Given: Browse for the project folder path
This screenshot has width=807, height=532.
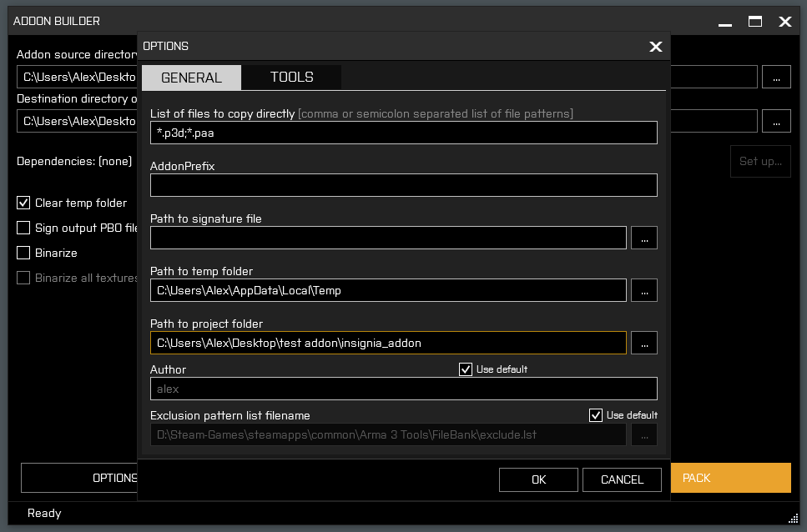Looking at the screenshot, I should [x=643, y=343].
